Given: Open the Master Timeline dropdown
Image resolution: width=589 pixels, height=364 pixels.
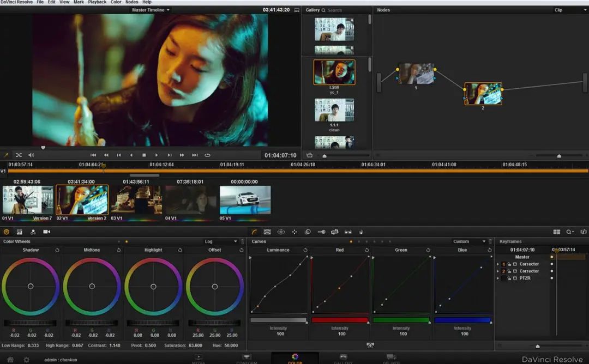Looking at the screenshot, I should pyautogui.click(x=151, y=10).
